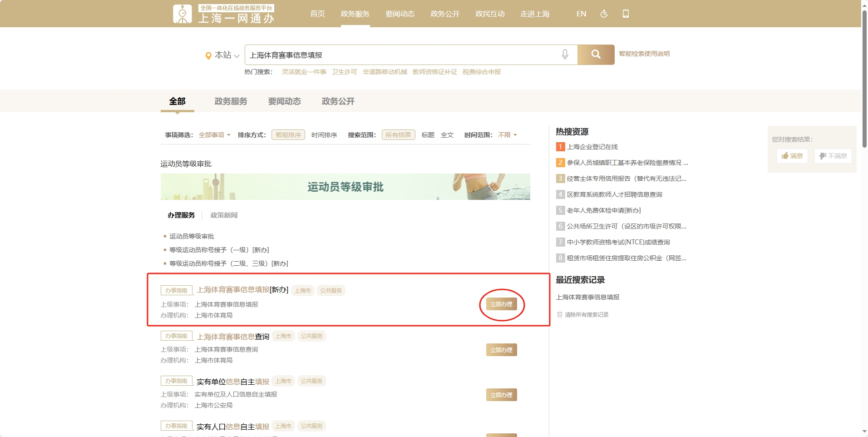Select 所有结果 search scope
Viewport: 868px width, 437px height.
tap(398, 135)
